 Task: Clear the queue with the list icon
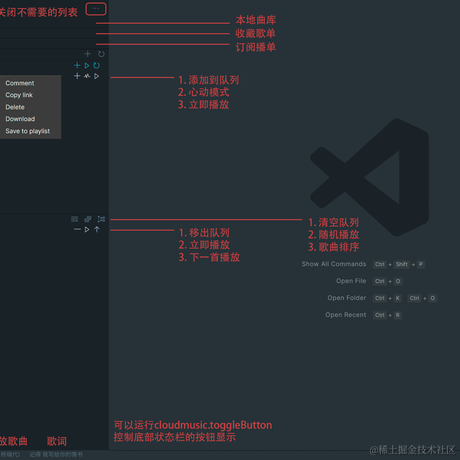coord(75,219)
